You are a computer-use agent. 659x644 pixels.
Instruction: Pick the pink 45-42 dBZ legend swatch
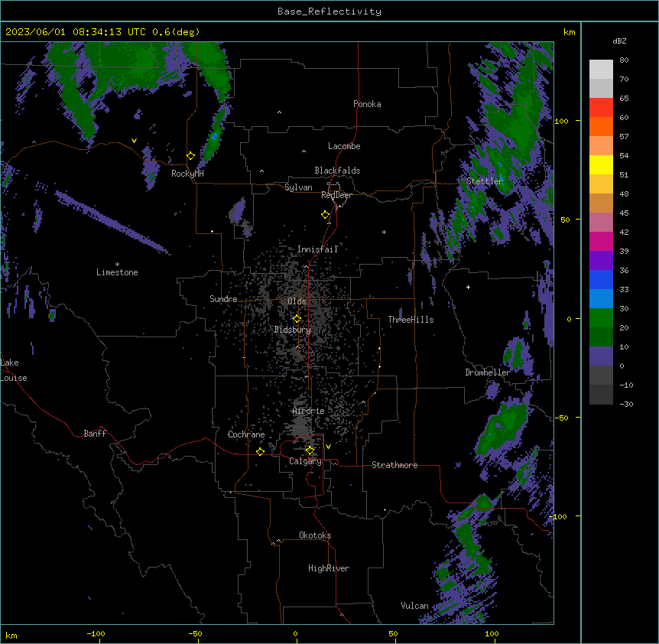[x=601, y=223]
